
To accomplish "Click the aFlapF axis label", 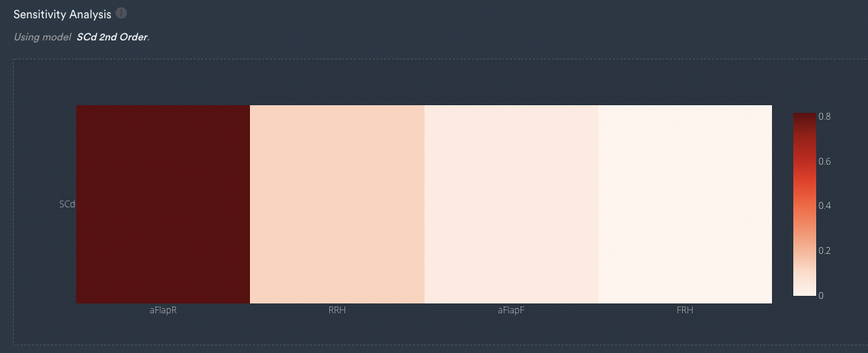I will [x=511, y=310].
